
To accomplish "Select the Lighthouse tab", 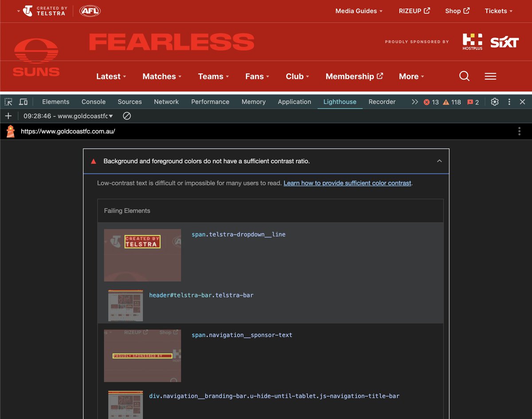I will coord(340,102).
